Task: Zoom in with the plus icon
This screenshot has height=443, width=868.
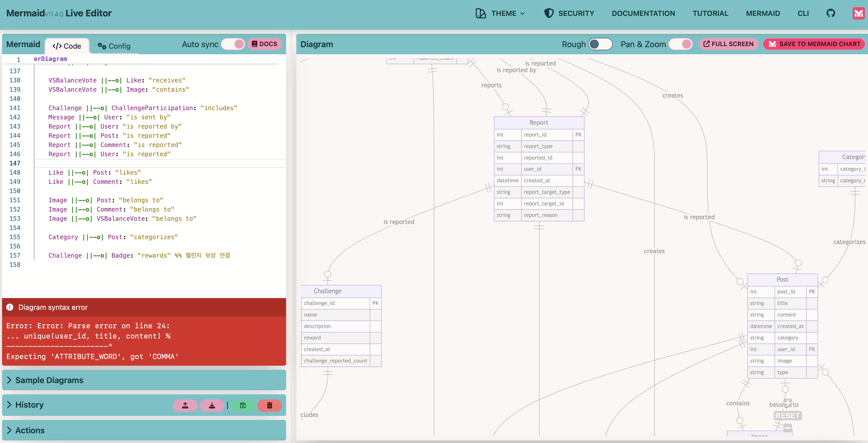Action: (x=788, y=403)
